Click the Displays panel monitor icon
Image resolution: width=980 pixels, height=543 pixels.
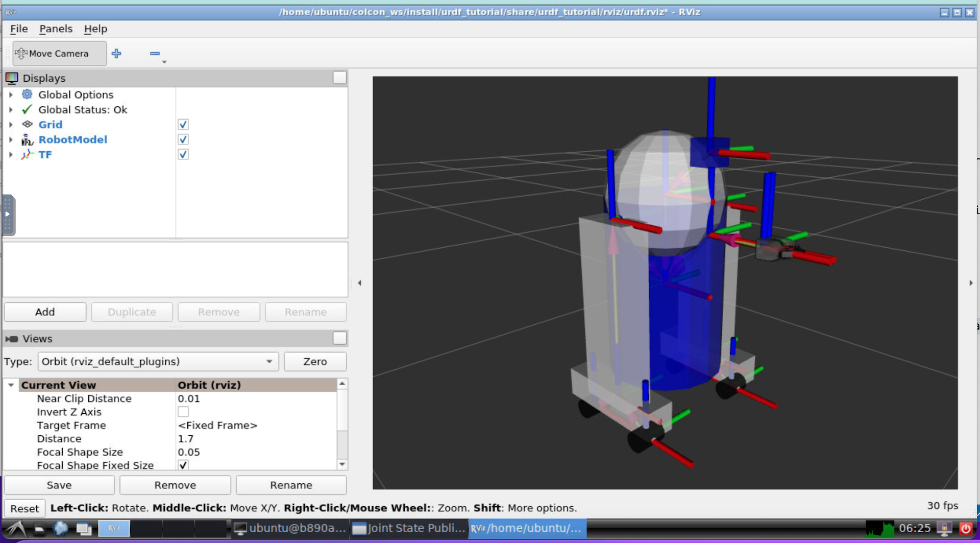pyautogui.click(x=11, y=78)
